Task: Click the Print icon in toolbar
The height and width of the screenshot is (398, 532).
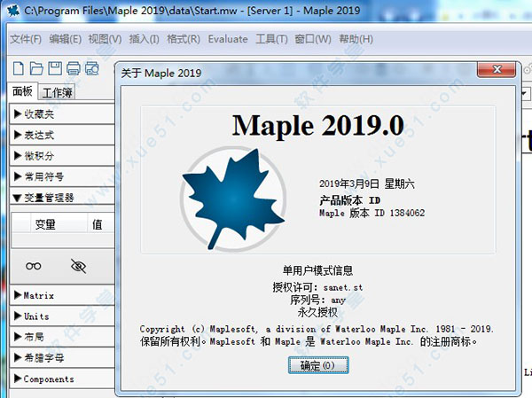Action: pyautogui.click(x=74, y=69)
